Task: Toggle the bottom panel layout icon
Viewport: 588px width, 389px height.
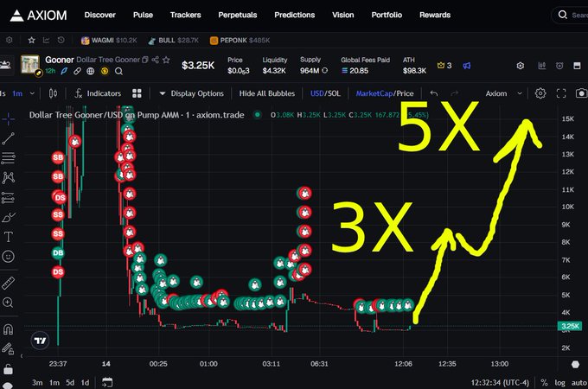Action: pos(577,66)
